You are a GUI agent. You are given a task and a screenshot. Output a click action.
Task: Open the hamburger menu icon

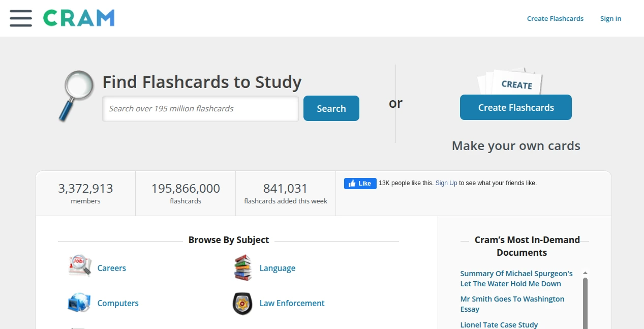point(21,18)
